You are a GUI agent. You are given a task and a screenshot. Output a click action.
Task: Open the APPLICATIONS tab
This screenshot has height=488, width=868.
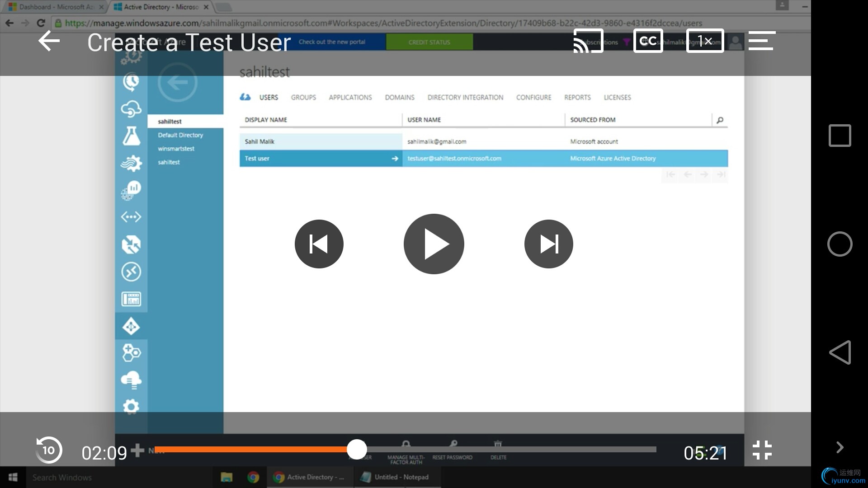350,97
